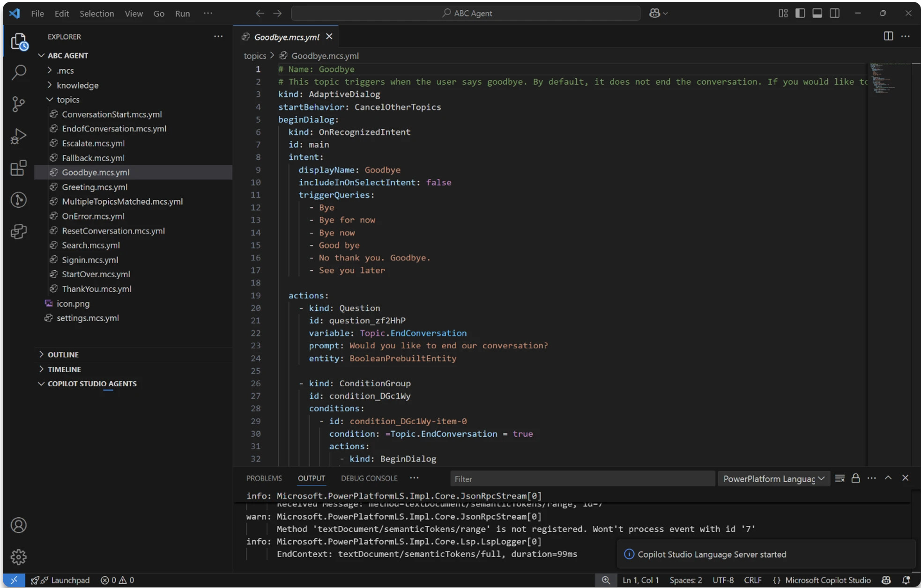Open the Search view in activity bar
921x588 pixels.
[x=19, y=73]
